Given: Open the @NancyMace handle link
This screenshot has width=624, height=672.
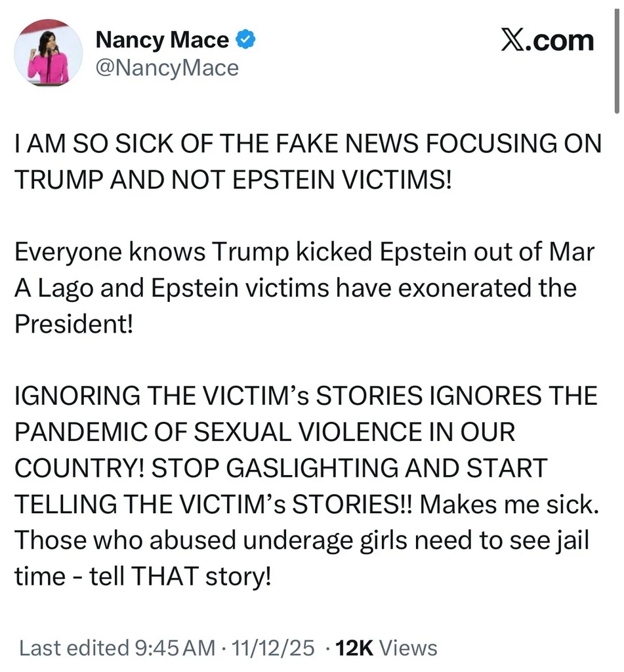Looking at the screenshot, I should click(167, 68).
